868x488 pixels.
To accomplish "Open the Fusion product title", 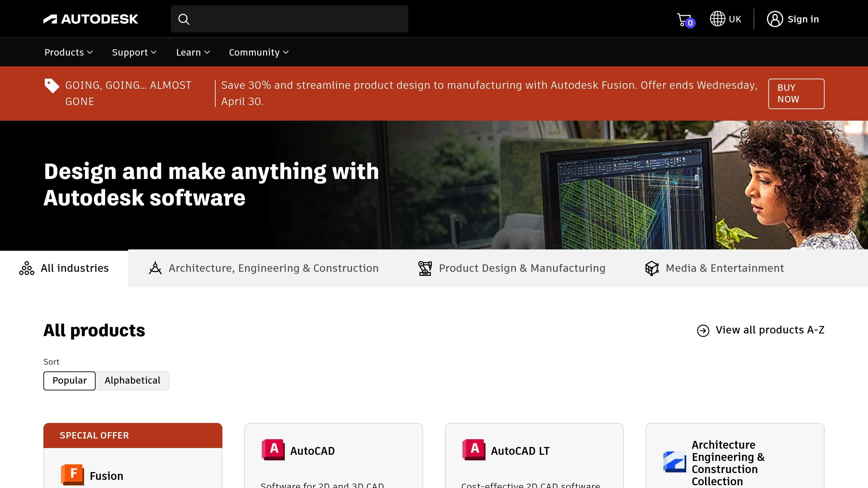I will (x=106, y=476).
